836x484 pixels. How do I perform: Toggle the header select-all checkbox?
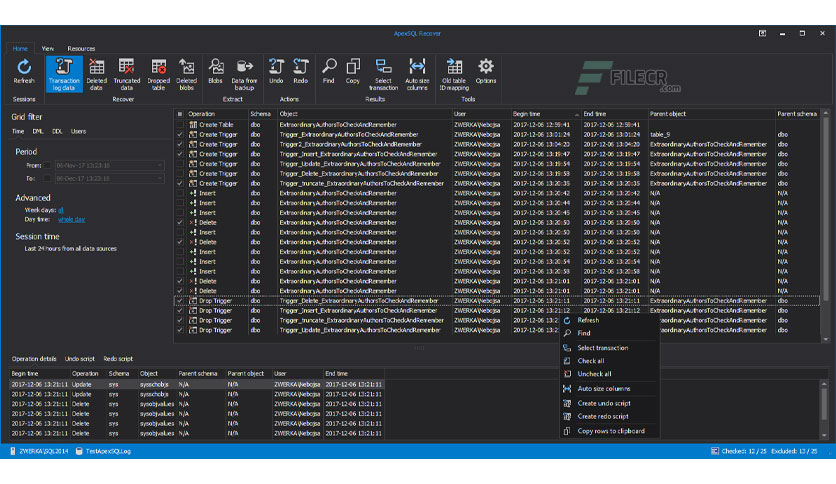click(180, 114)
